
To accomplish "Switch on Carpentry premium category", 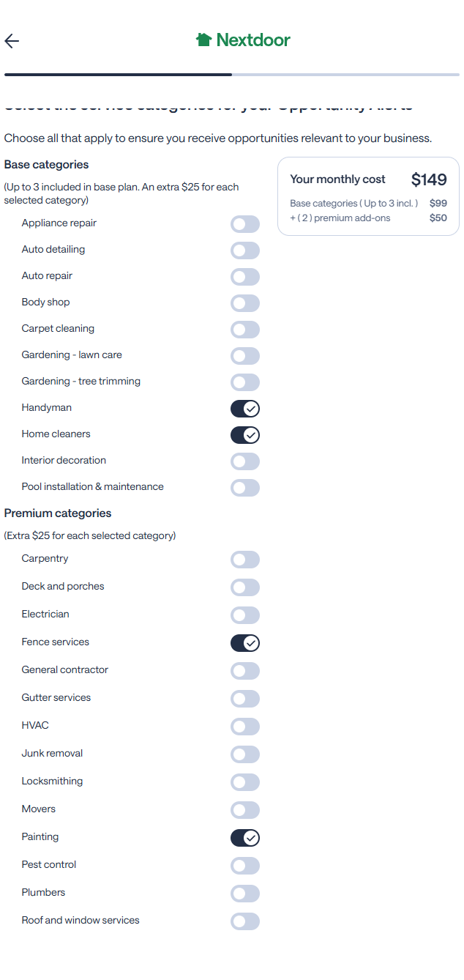I will pos(245,560).
